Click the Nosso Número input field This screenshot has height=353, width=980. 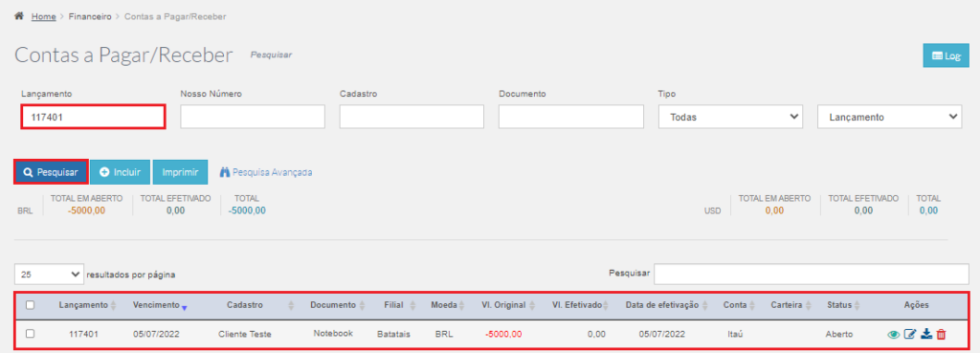[253, 117]
